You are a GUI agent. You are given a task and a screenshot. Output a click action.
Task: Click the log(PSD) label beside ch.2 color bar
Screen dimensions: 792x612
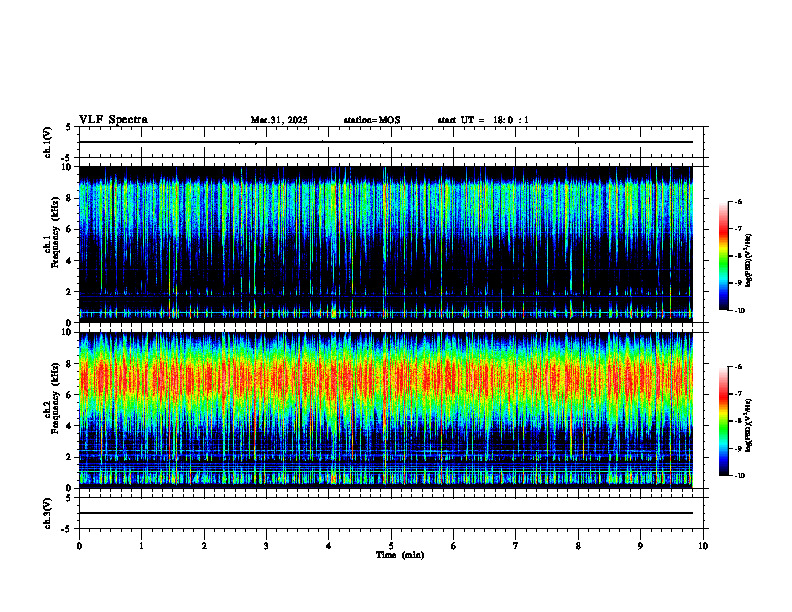749,425
